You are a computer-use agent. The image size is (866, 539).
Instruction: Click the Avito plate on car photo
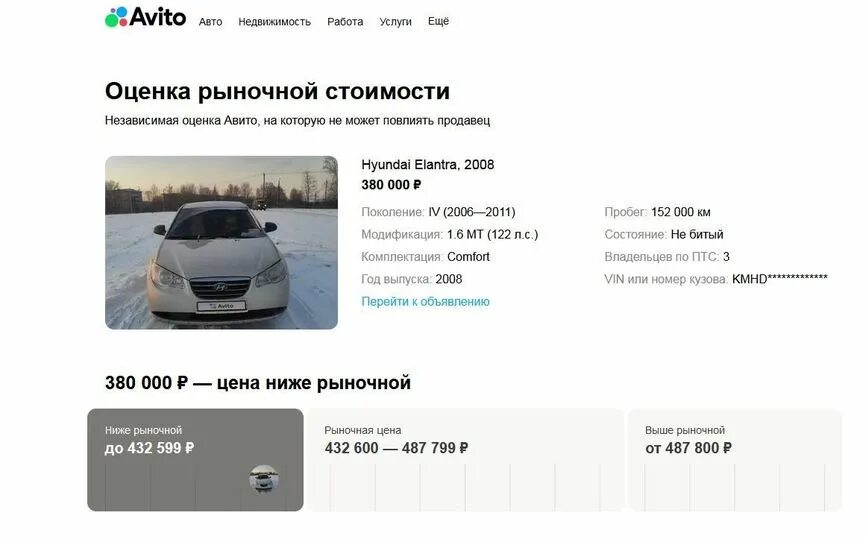(221, 306)
